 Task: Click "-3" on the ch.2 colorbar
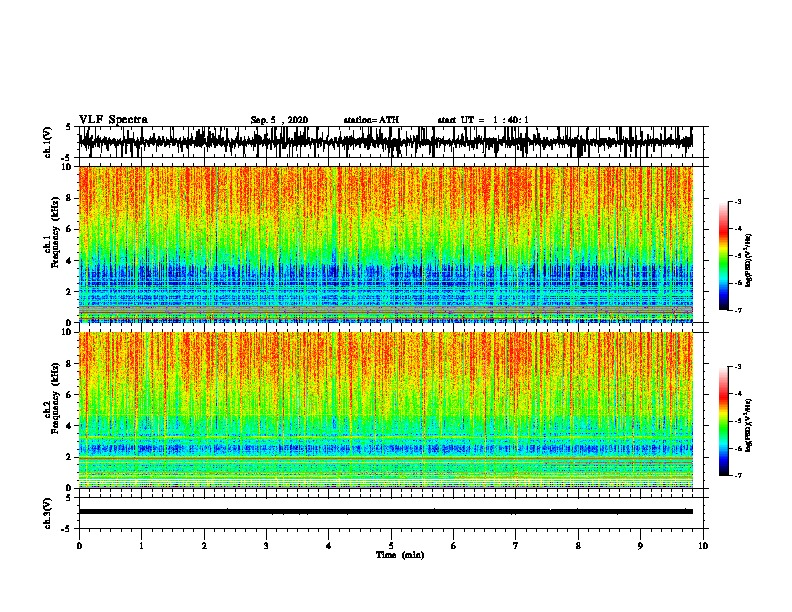(738, 367)
